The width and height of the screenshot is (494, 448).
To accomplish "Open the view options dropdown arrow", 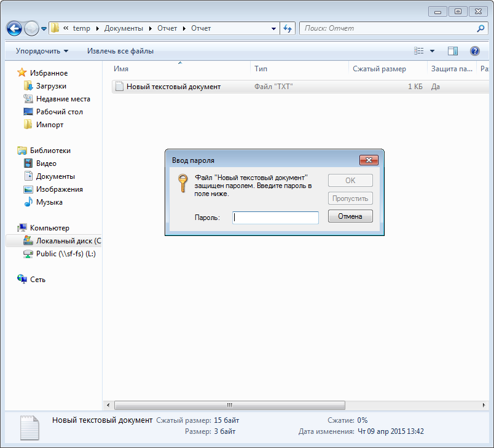I will point(433,51).
